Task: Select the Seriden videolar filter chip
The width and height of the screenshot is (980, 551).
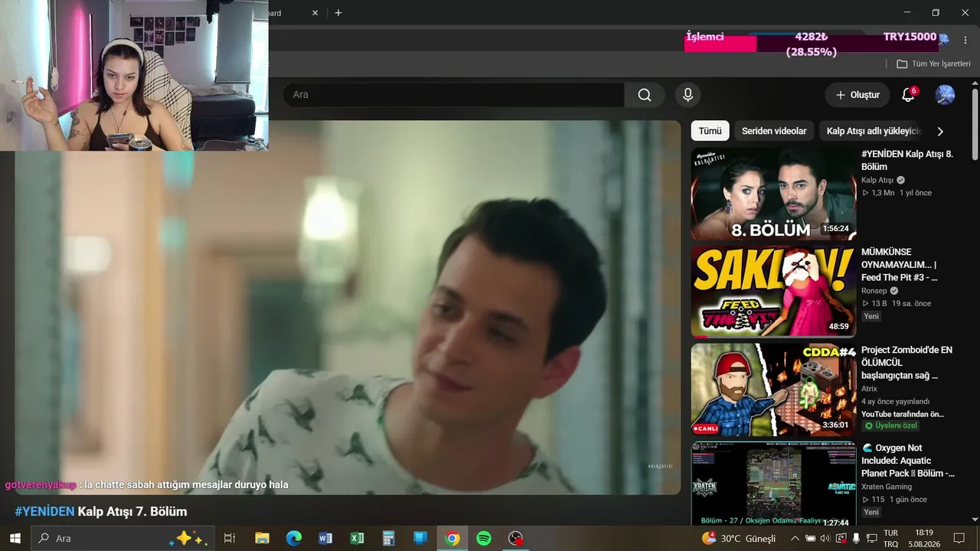Action: tap(774, 131)
